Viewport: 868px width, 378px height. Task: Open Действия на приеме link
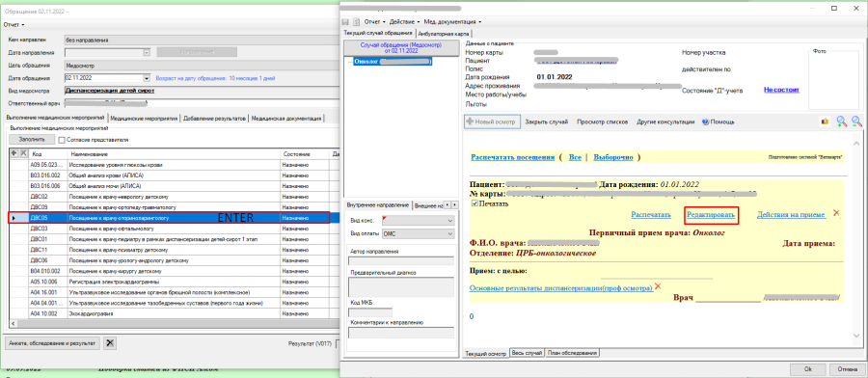pos(792,215)
